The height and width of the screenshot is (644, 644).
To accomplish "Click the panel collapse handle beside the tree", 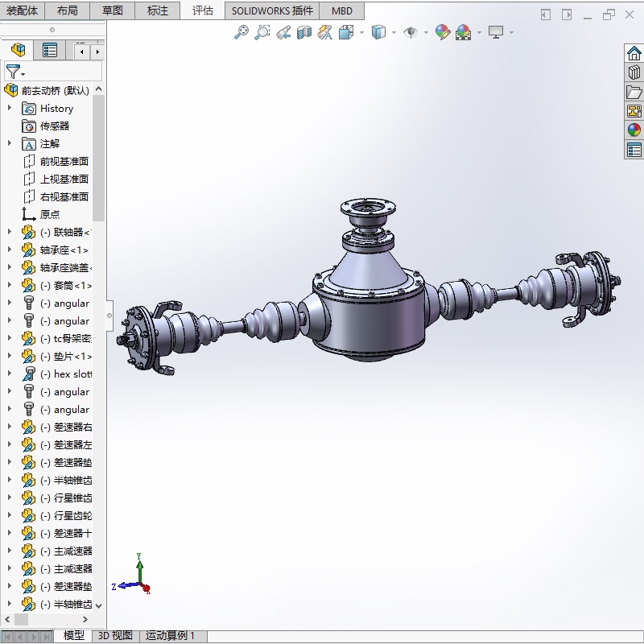I will (x=109, y=316).
